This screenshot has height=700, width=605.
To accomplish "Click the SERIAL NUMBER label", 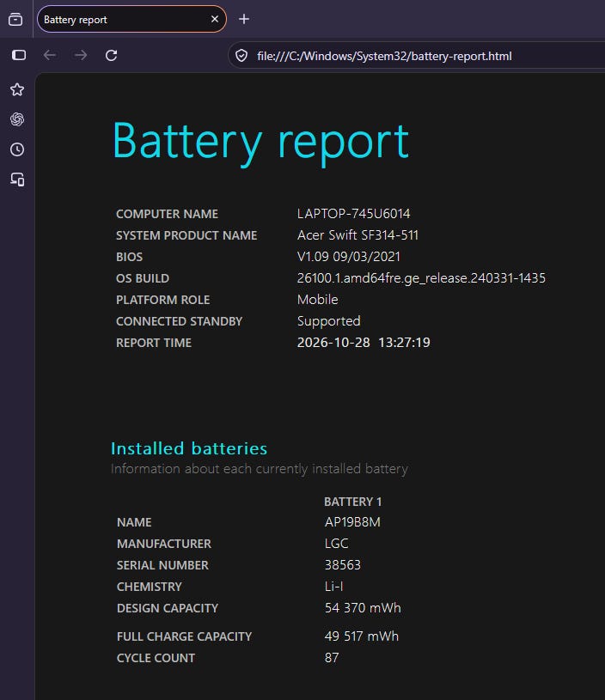I will (x=162, y=565).
